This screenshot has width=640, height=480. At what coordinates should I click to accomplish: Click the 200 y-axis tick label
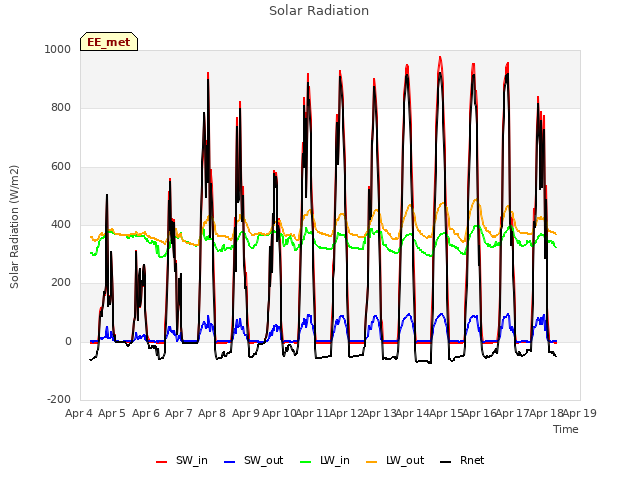pyautogui.click(x=61, y=282)
